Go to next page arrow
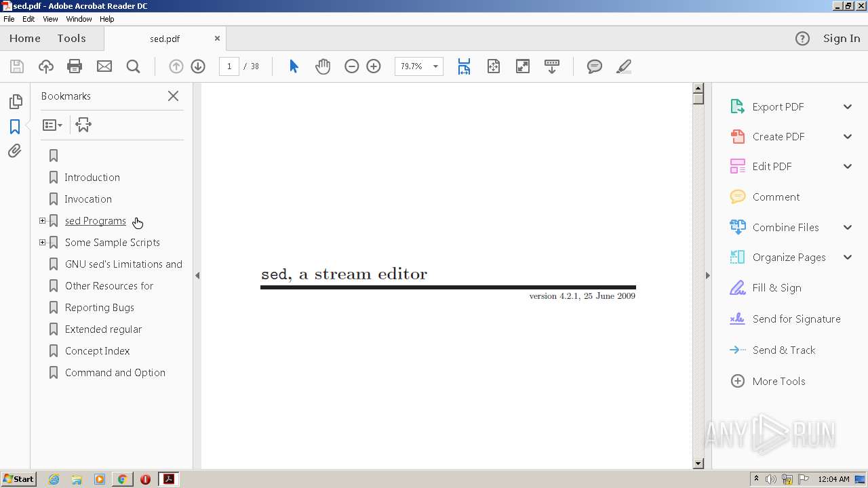The width and height of the screenshot is (868, 488). pos(198,66)
